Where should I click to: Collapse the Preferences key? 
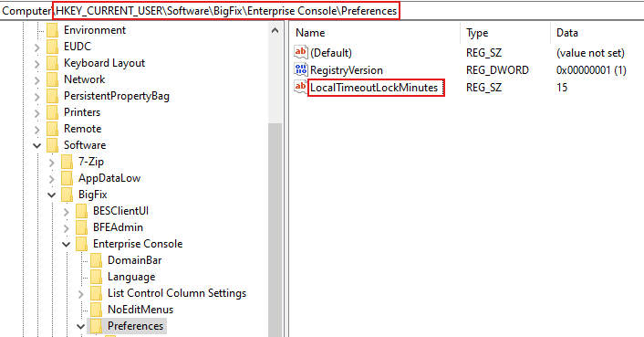tap(81, 327)
